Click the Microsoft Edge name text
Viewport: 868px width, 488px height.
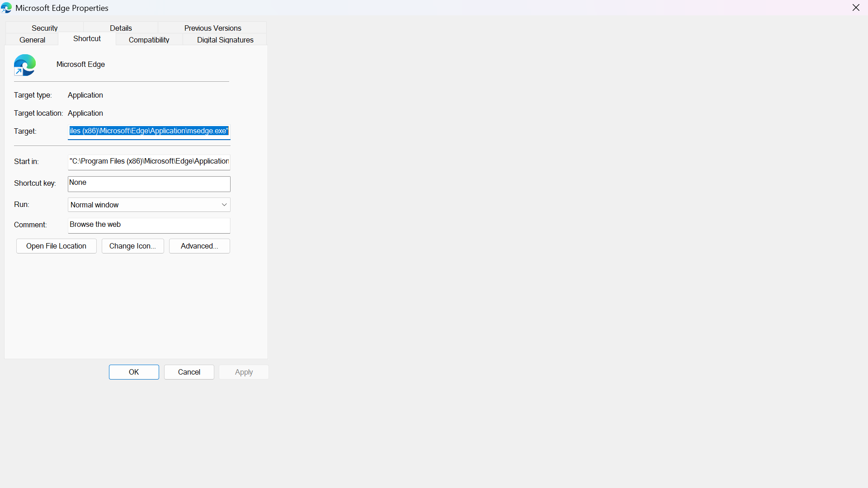(80, 65)
